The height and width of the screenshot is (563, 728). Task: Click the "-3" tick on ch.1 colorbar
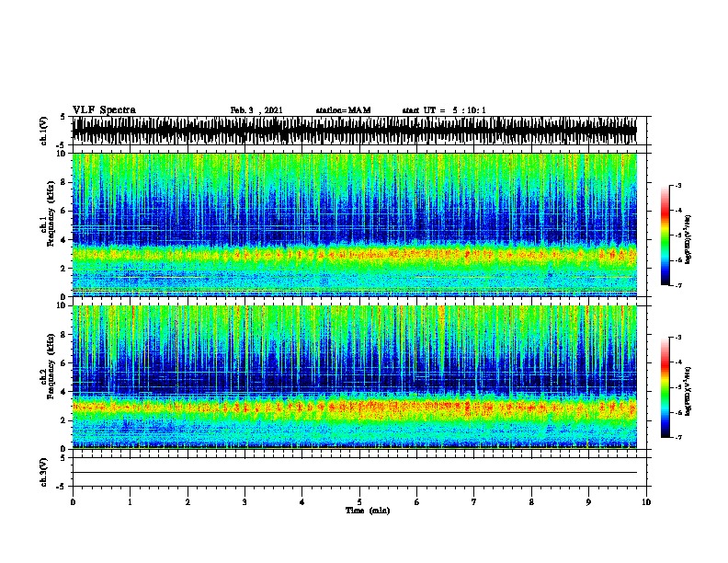(677, 186)
